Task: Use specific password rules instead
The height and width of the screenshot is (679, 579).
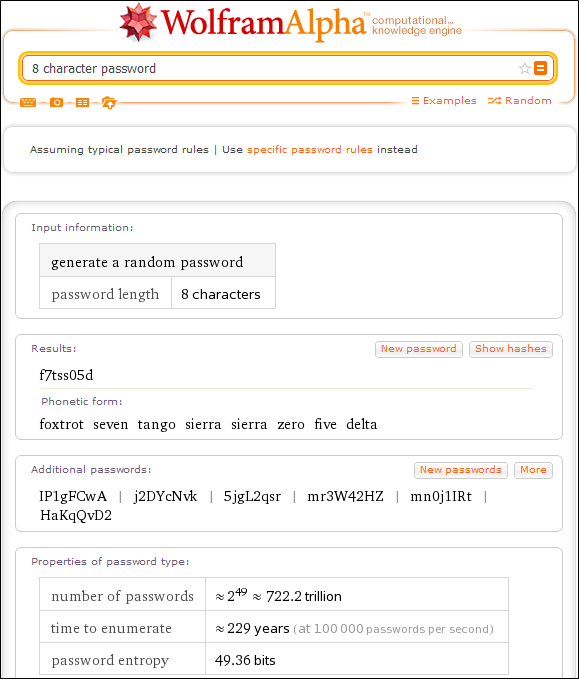Action: pyautogui.click(x=310, y=149)
